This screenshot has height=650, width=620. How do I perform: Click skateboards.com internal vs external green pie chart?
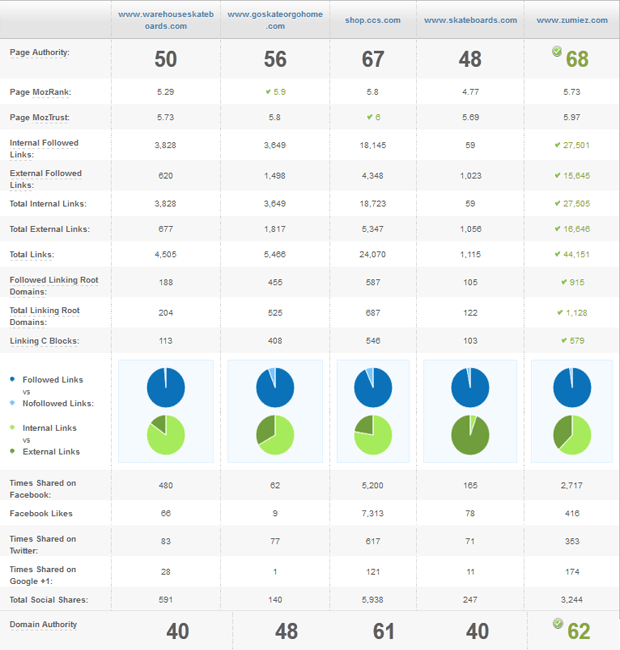coord(470,435)
